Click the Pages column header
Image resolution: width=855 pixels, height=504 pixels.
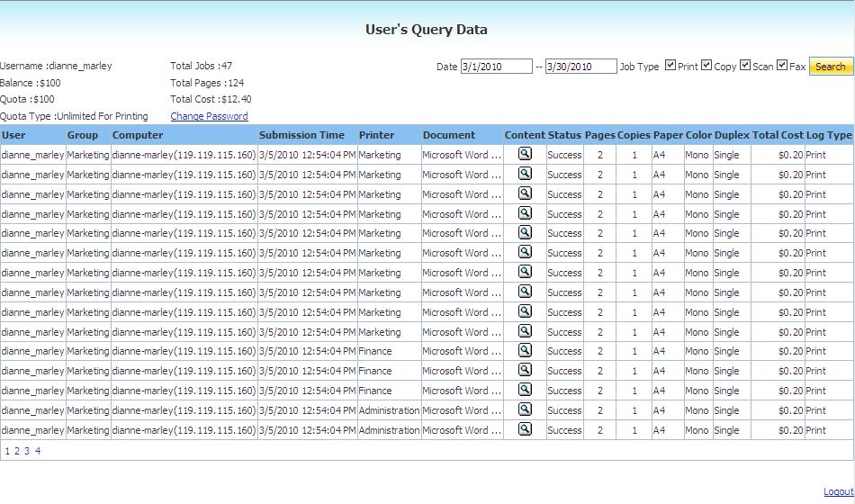599,135
